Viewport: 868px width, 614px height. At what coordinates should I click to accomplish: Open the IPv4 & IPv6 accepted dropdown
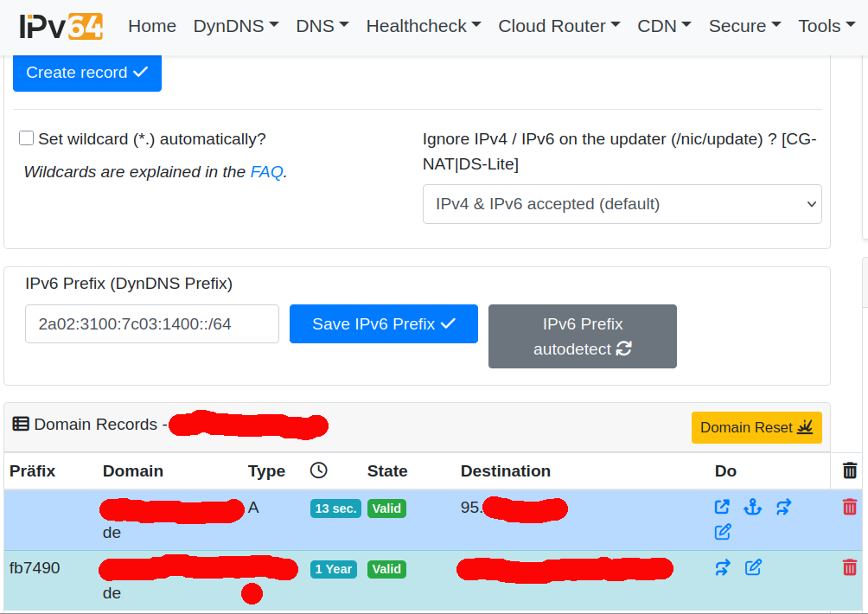622,204
